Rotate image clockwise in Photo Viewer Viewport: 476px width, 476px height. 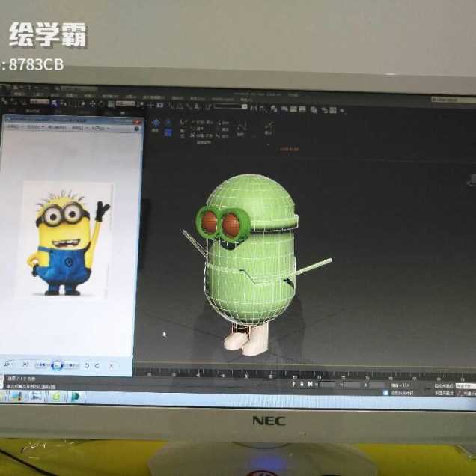(x=97, y=366)
